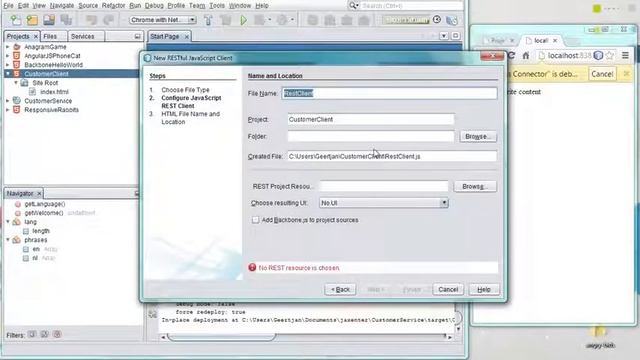Click the Clean and Build icon
The height and width of the screenshot is (360, 640).
[226, 20]
